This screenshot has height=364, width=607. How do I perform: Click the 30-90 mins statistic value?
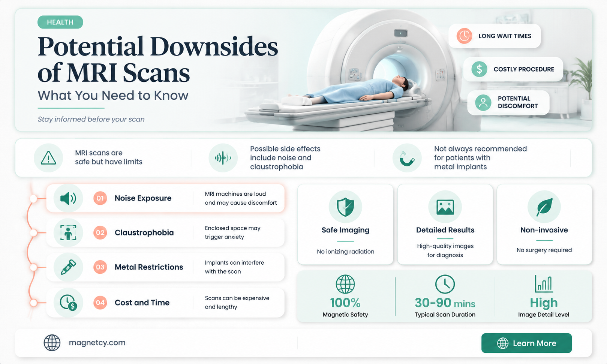click(x=445, y=303)
